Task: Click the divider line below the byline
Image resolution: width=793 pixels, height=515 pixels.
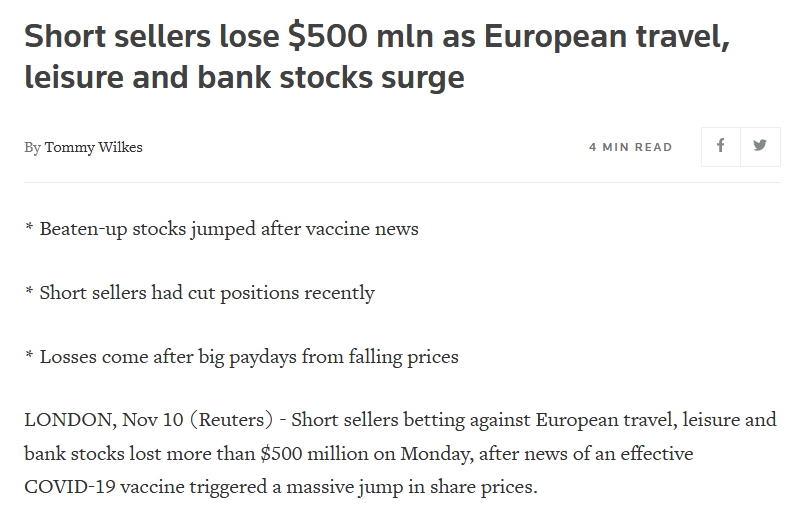Action: tap(400, 182)
